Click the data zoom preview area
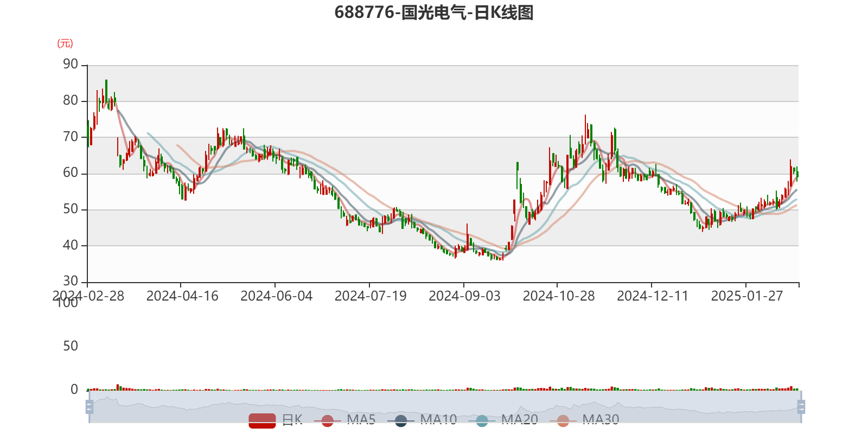The width and height of the screenshot is (868, 434). coord(445,406)
